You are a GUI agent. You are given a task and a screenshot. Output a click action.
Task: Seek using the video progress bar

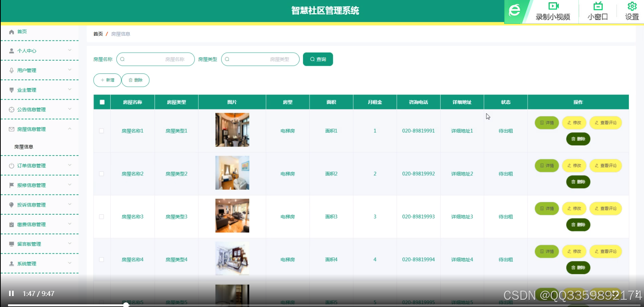pyautogui.click(x=322, y=305)
